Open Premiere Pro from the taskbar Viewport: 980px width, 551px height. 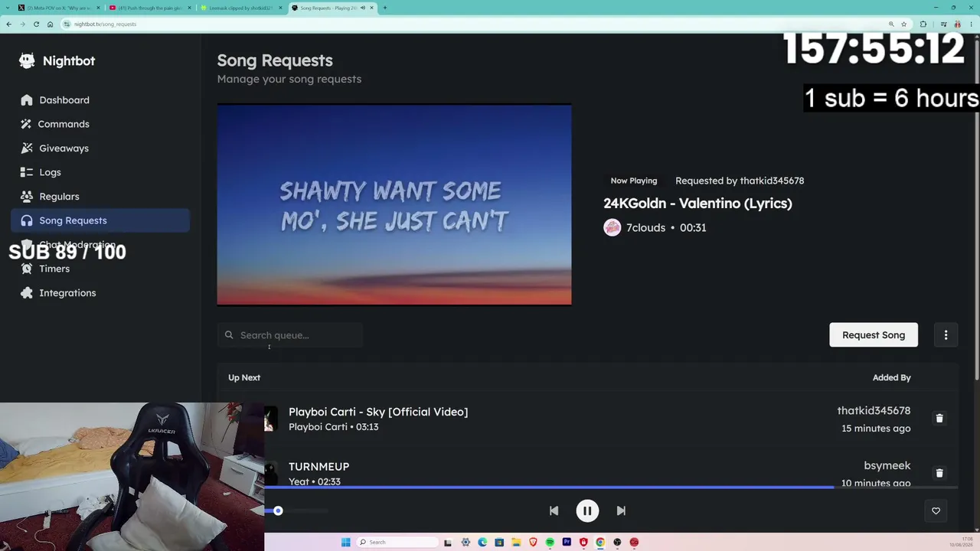(x=567, y=543)
